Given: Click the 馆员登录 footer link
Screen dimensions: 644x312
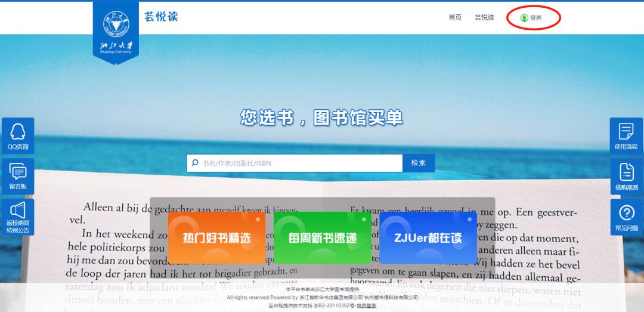Looking at the screenshot, I should pos(366,305).
